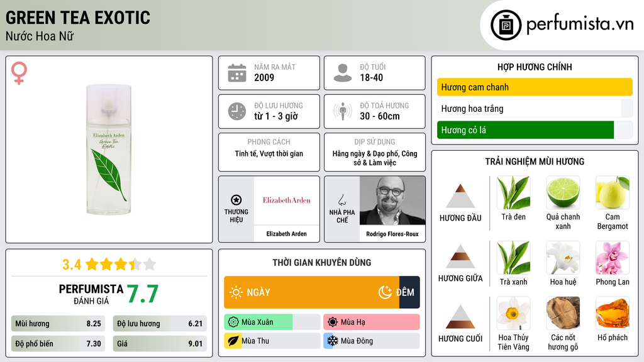Click the Các nốt hương gỗ wood image

(563, 314)
